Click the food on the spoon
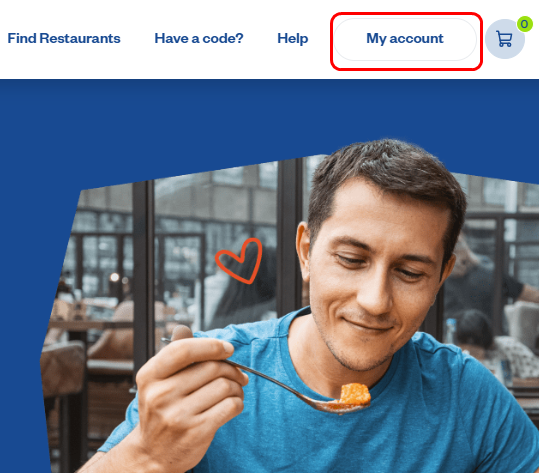540x474 pixels. 355,394
